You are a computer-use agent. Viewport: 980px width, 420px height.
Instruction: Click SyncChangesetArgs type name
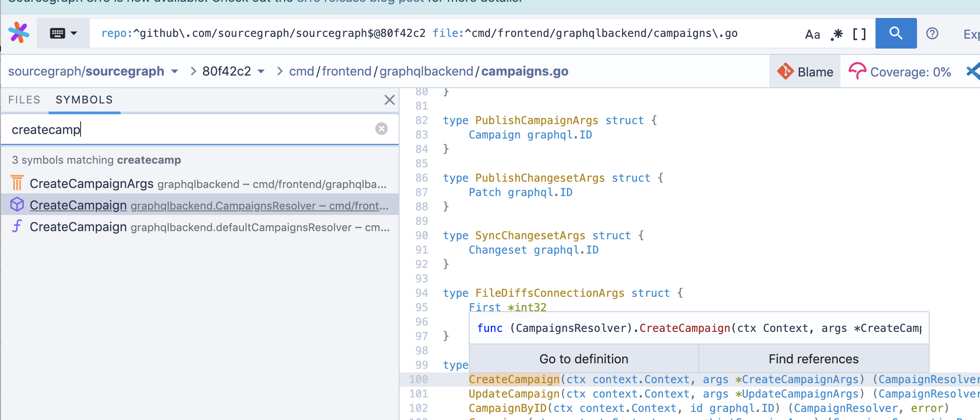pos(530,236)
